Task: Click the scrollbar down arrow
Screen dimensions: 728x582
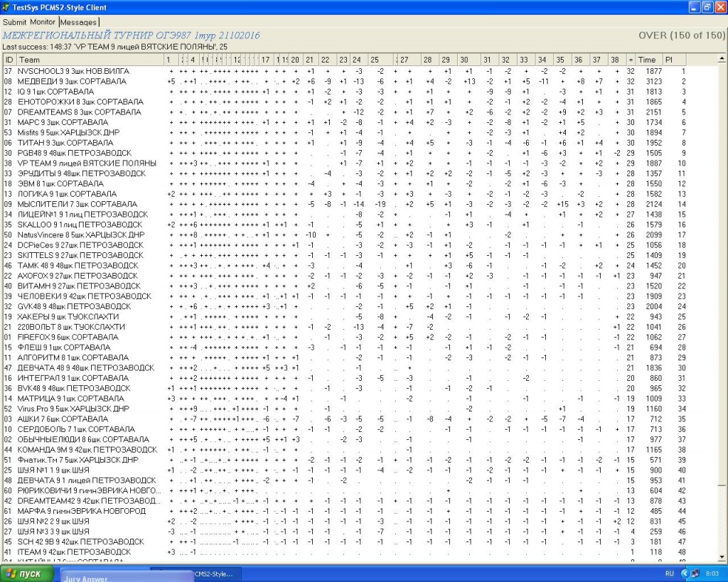Action: coord(722,557)
